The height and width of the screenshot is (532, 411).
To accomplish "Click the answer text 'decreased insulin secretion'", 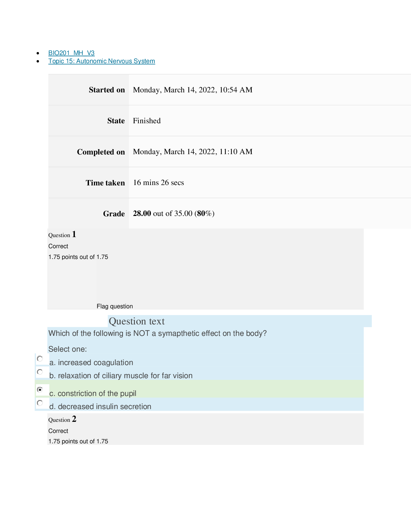I will (x=104, y=407).
